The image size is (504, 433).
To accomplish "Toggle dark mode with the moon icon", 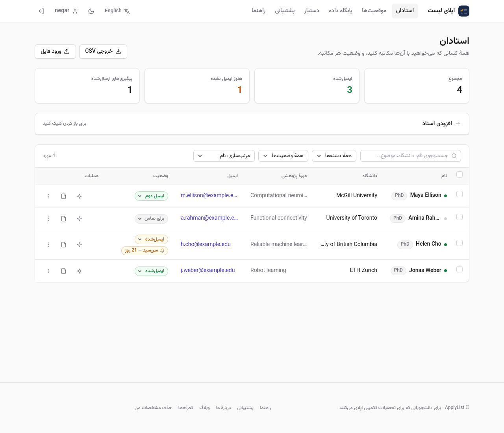I will tap(91, 11).
